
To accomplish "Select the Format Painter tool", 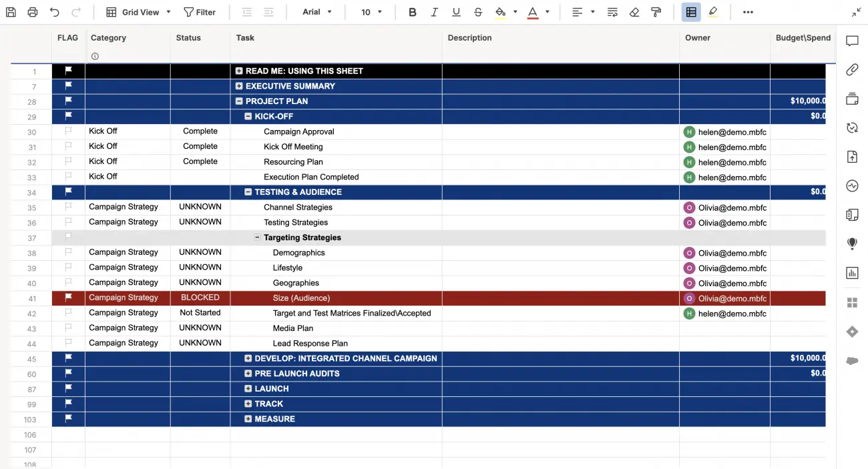I will point(656,11).
